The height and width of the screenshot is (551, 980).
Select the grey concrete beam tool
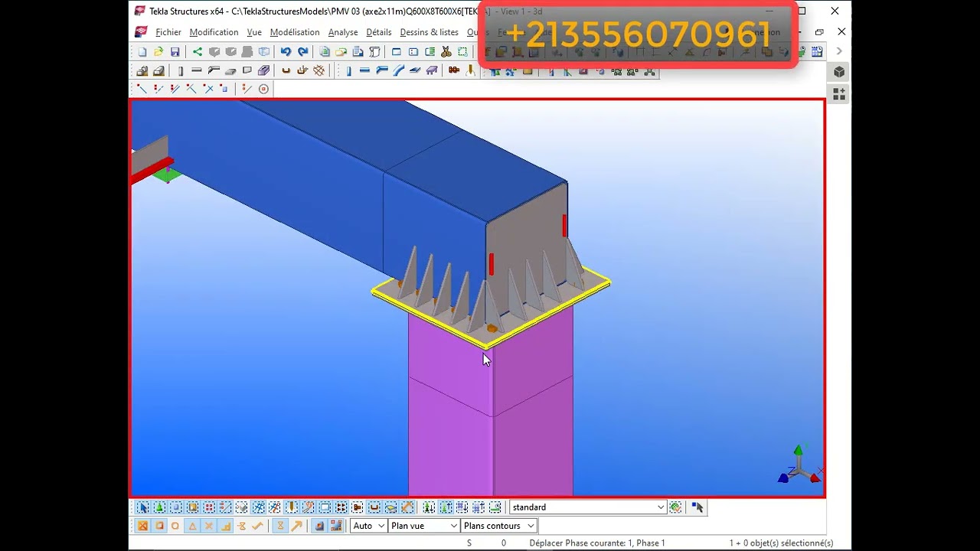pyautogui.click(x=197, y=70)
